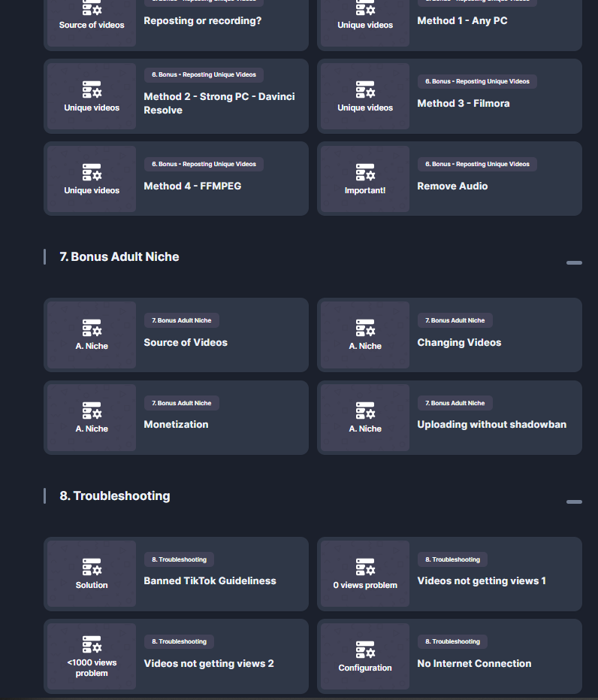Click 8. Troubleshooting tag above Banned TikTok Guideliness

tap(179, 559)
